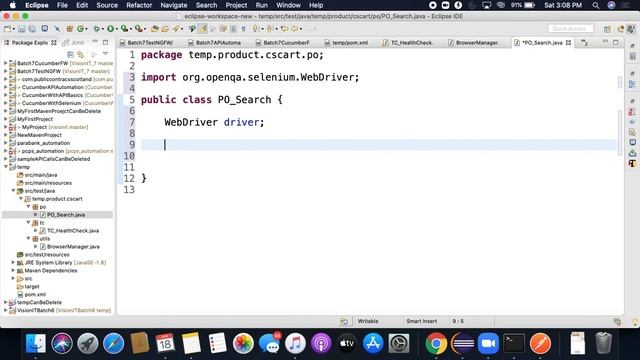Maximize the Package Explorer view
This screenshot has width=640, height=360.
[x=105, y=42]
